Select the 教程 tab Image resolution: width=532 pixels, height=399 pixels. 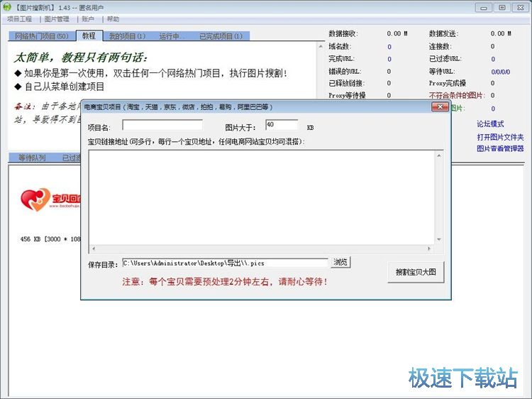click(89, 35)
